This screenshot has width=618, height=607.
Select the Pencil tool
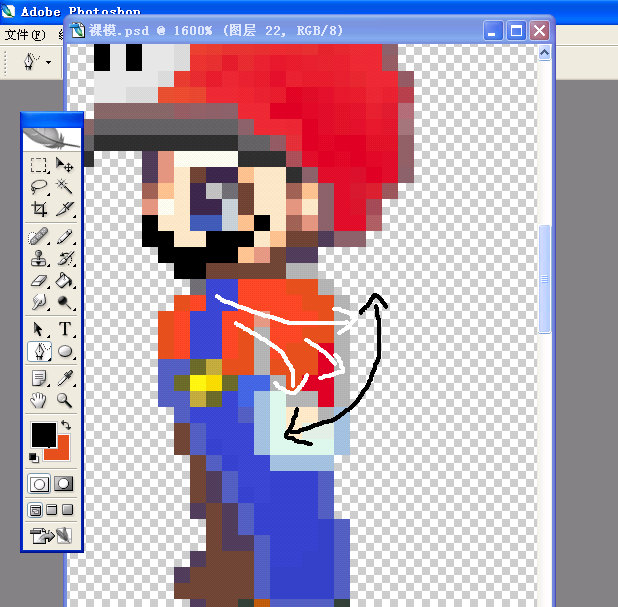(65, 237)
